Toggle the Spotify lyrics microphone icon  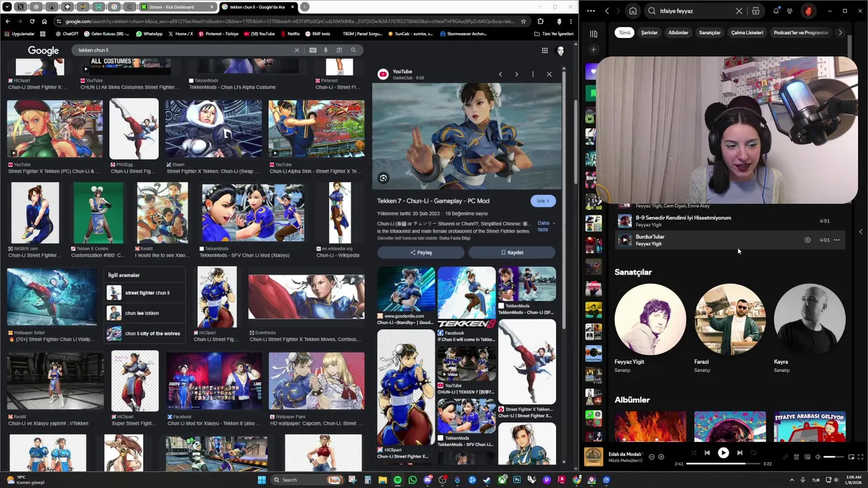(x=785, y=457)
